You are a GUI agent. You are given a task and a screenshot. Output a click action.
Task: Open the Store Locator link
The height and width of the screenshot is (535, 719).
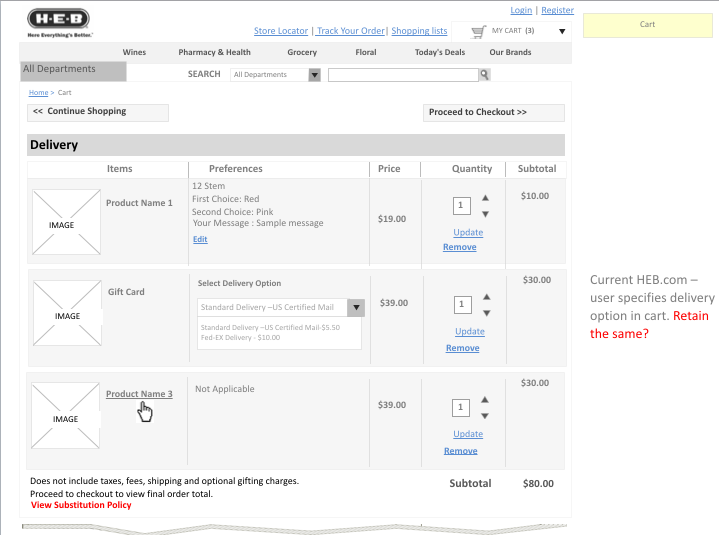[x=281, y=31]
